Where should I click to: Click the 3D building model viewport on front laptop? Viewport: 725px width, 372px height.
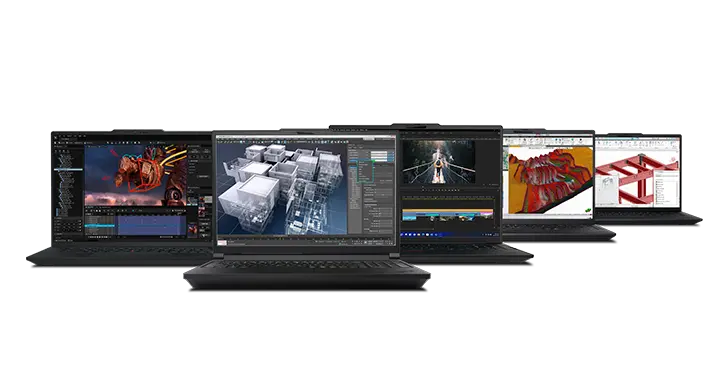282,188
